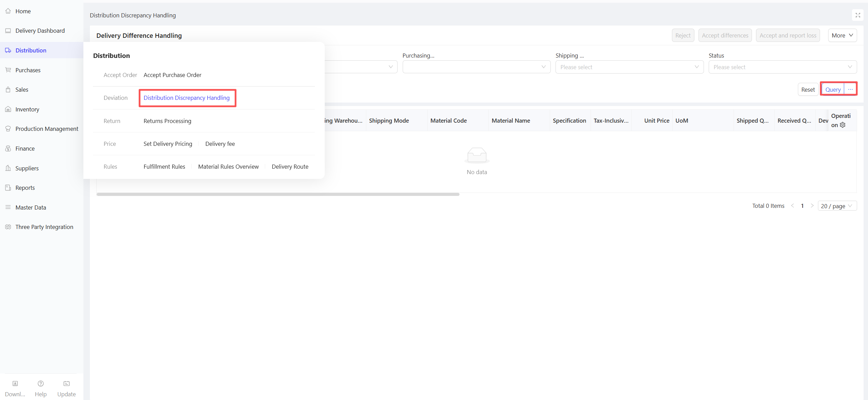The height and width of the screenshot is (400, 868).
Task: Click the Finance money-bag icon
Action: [x=8, y=149]
